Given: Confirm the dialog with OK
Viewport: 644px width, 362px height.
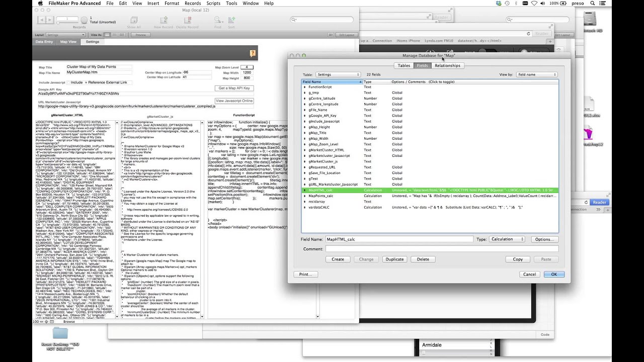Looking at the screenshot, I should pyautogui.click(x=554, y=275).
